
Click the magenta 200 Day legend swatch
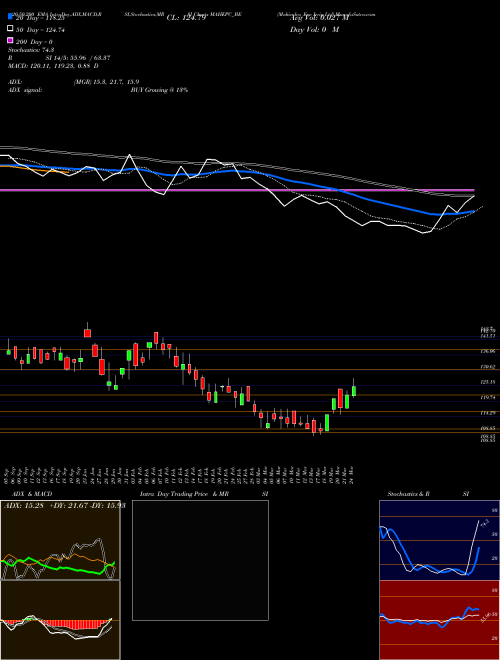pyautogui.click(x=10, y=40)
